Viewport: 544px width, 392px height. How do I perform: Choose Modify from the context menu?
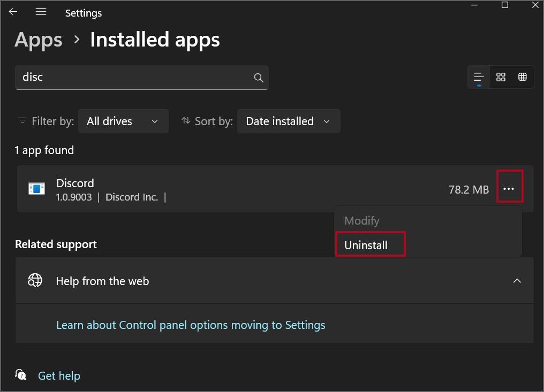pyautogui.click(x=362, y=221)
